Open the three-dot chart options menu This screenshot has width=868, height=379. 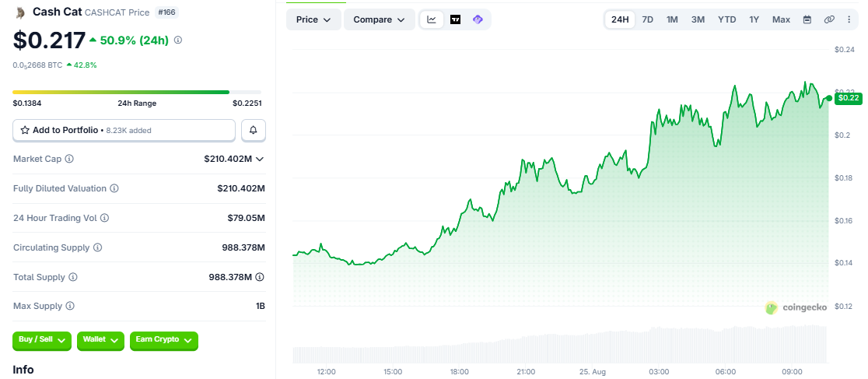point(849,19)
